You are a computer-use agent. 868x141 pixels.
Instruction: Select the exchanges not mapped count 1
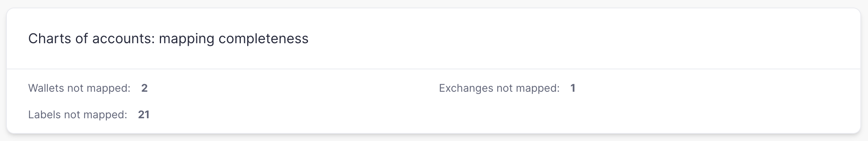[573, 88]
